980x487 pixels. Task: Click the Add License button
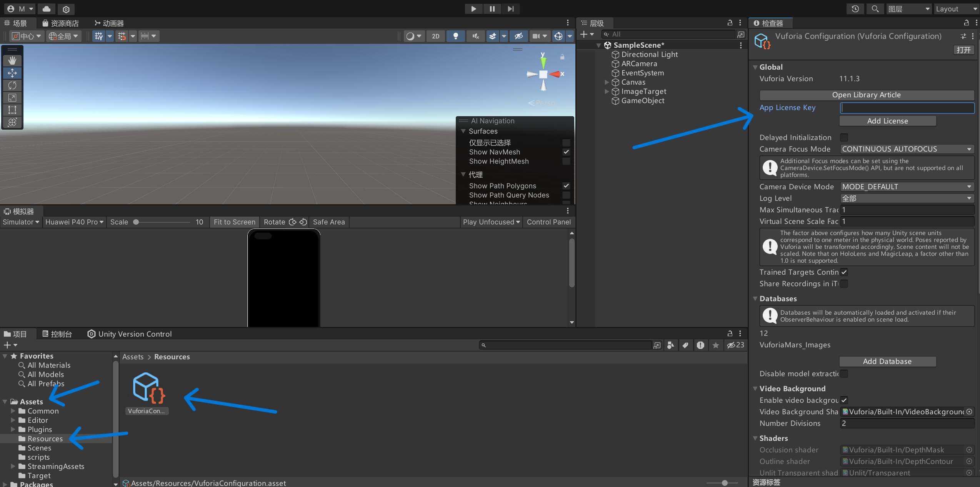tap(888, 121)
